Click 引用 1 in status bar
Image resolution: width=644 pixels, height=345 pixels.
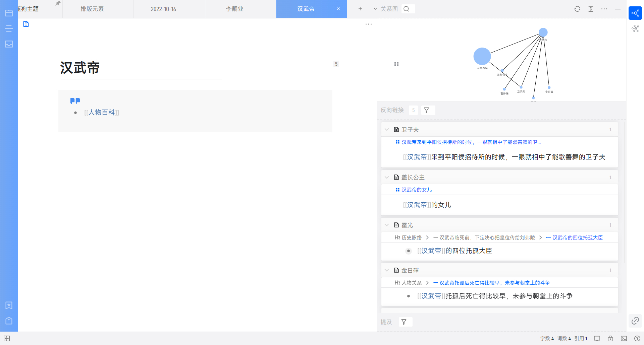tap(581, 338)
